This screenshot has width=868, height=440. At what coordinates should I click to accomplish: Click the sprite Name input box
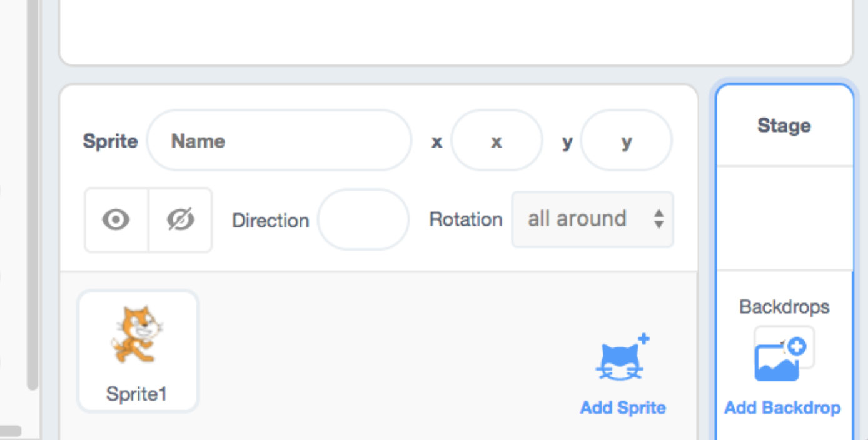[279, 141]
